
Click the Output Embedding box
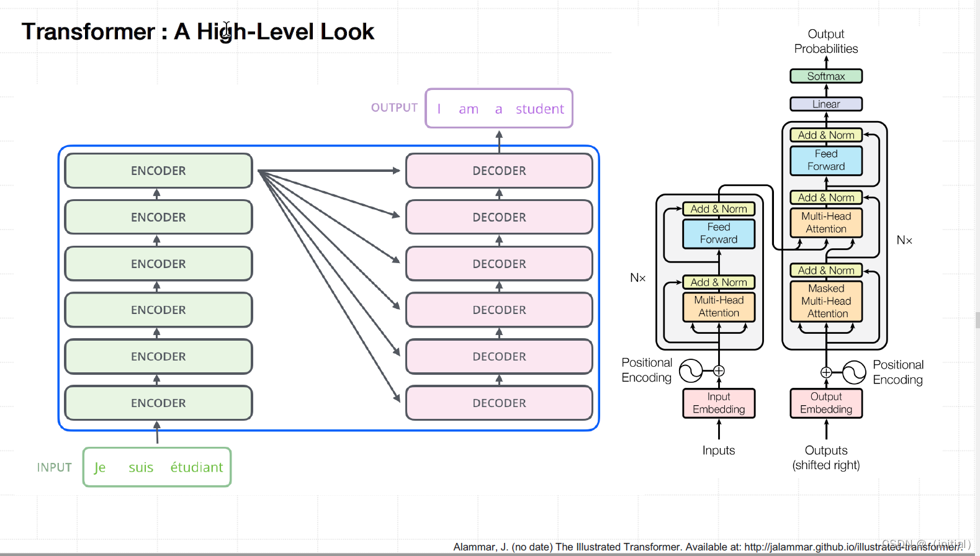(826, 403)
